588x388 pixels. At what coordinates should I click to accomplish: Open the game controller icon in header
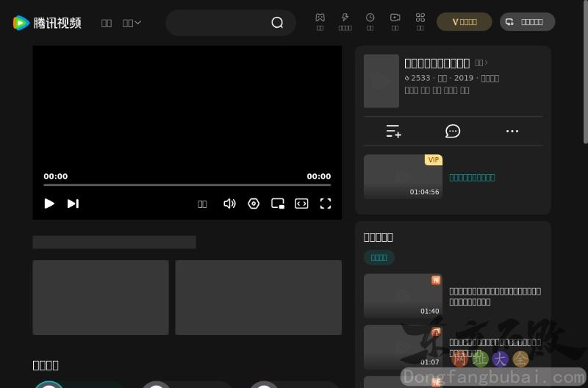(320, 18)
